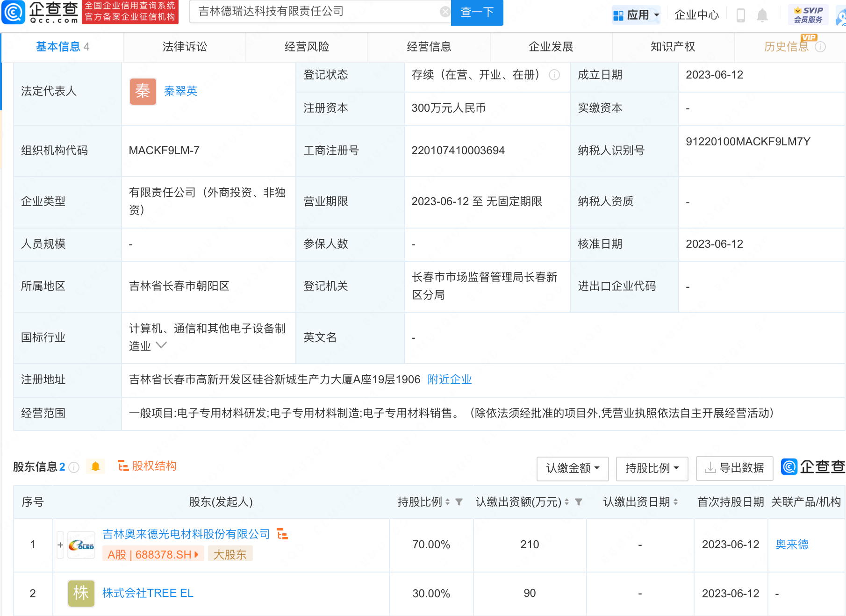846x616 pixels.
Task: Click the 2023-06-12 至 无固定期限 value
Action: click(477, 201)
